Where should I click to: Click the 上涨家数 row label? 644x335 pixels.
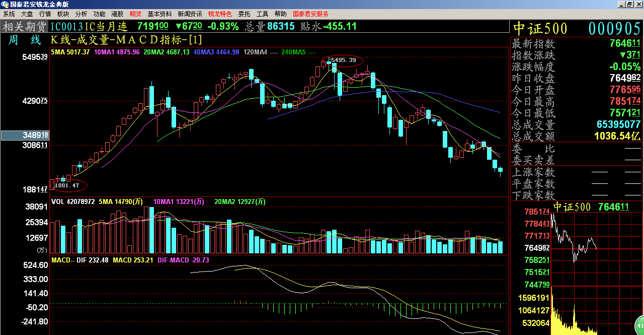click(533, 173)
